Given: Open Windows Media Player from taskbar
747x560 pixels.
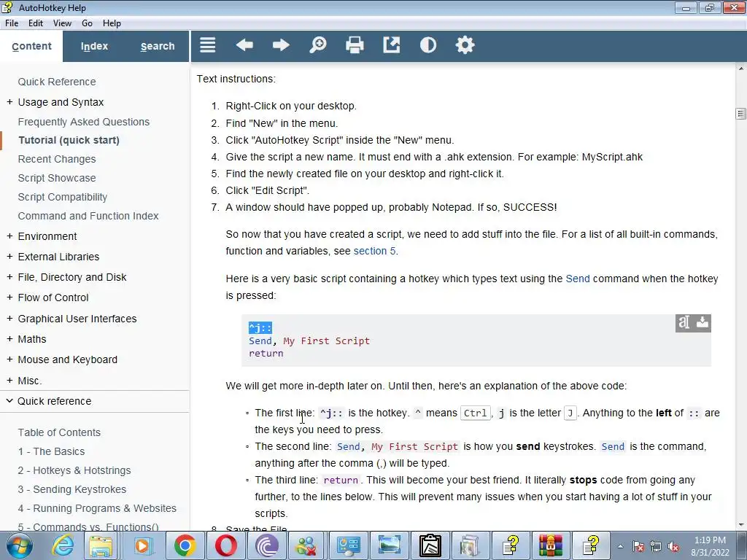Looking at the screenshot, I should tap(142, 545).
